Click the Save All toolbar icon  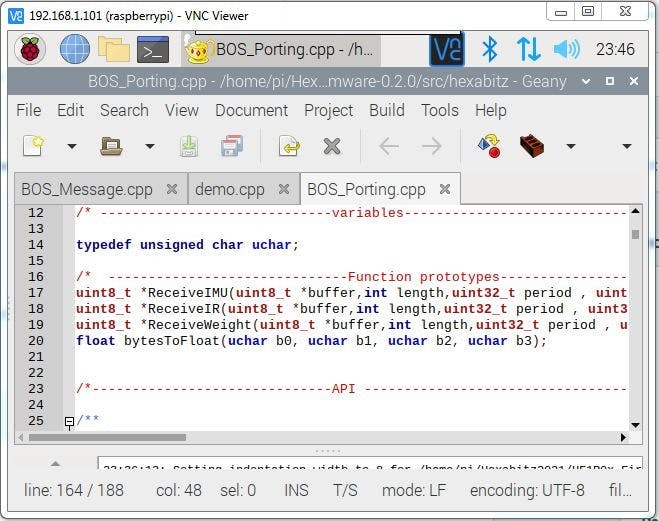(x=232, y=146)
